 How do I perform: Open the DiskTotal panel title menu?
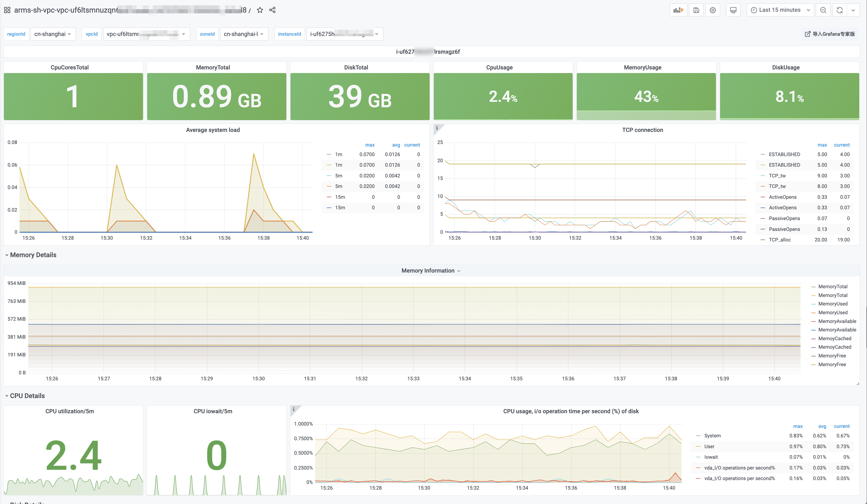point(356,67)
